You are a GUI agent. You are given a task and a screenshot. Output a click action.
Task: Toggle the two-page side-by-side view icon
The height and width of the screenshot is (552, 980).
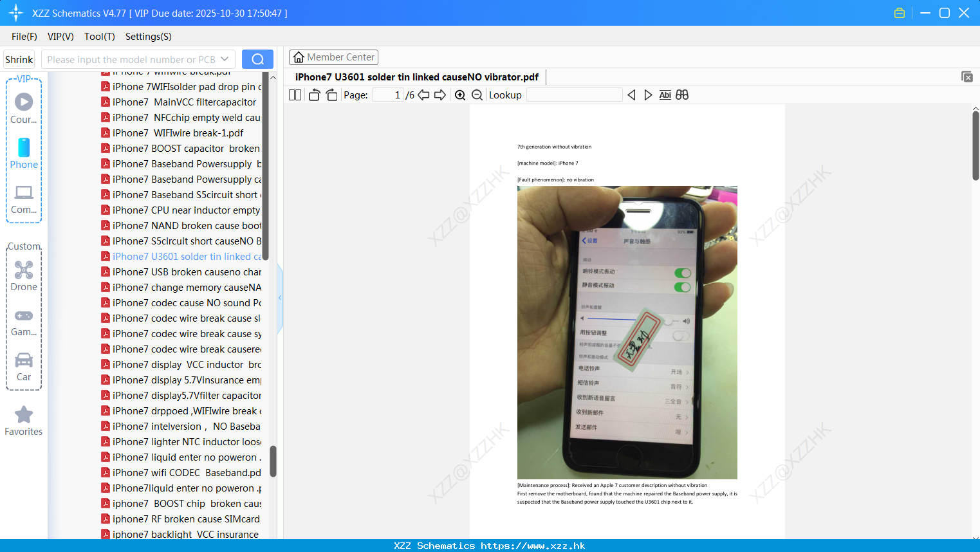pos(295,95)
